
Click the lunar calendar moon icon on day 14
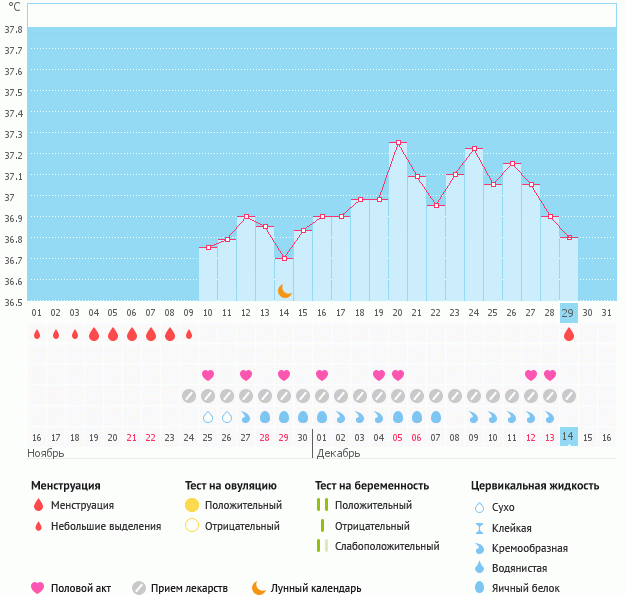[x=284, y=290]
